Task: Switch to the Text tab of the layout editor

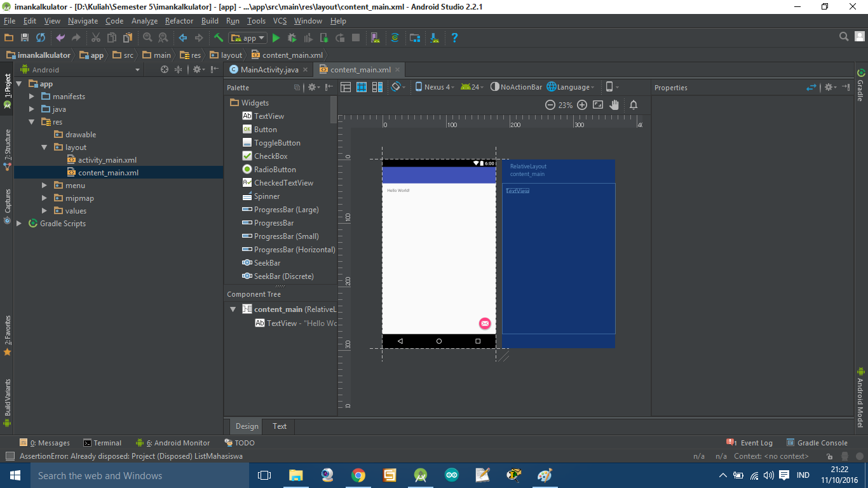Action: [279, 426]
